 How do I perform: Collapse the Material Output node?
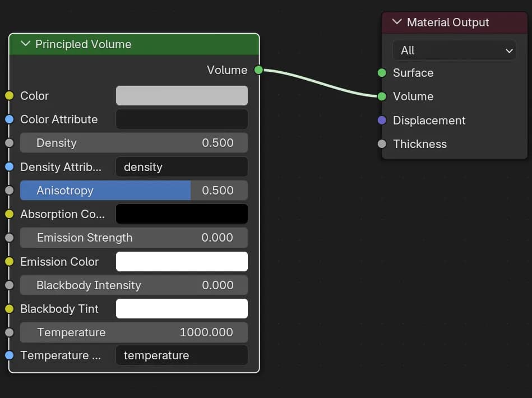(397, 22)
